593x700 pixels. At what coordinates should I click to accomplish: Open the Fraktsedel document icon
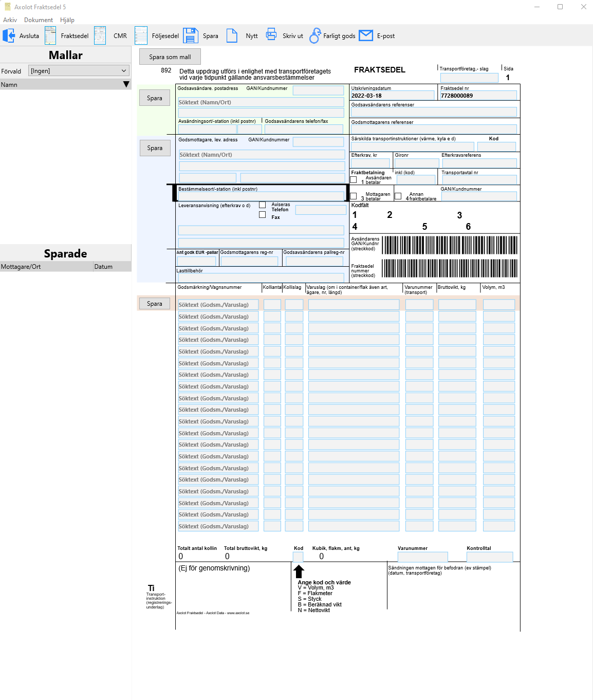[50, 36]
